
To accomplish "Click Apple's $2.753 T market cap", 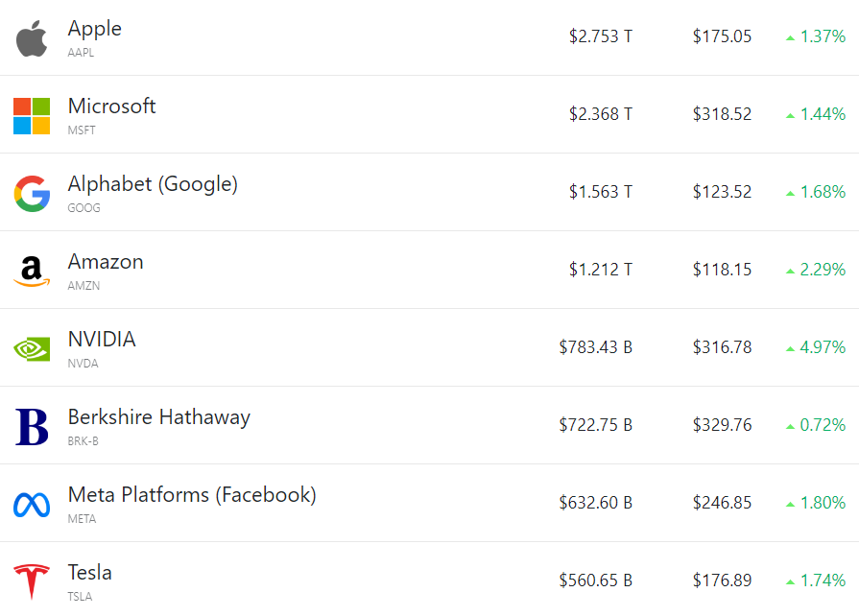I will 600,37.
